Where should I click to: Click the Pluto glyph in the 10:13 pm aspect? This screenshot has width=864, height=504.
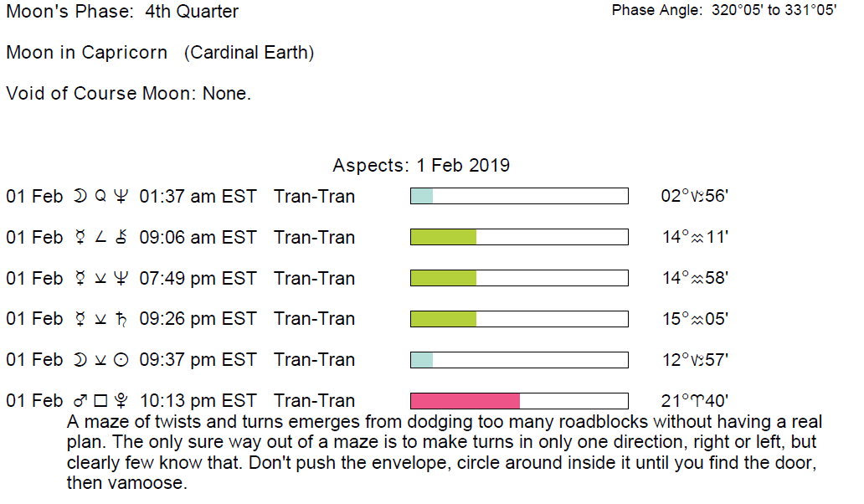(121, 401)
